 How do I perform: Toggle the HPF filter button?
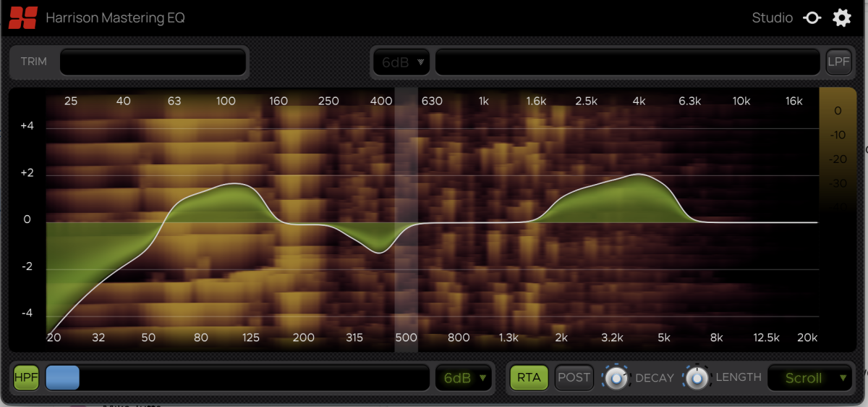click(x=27, y=377)
